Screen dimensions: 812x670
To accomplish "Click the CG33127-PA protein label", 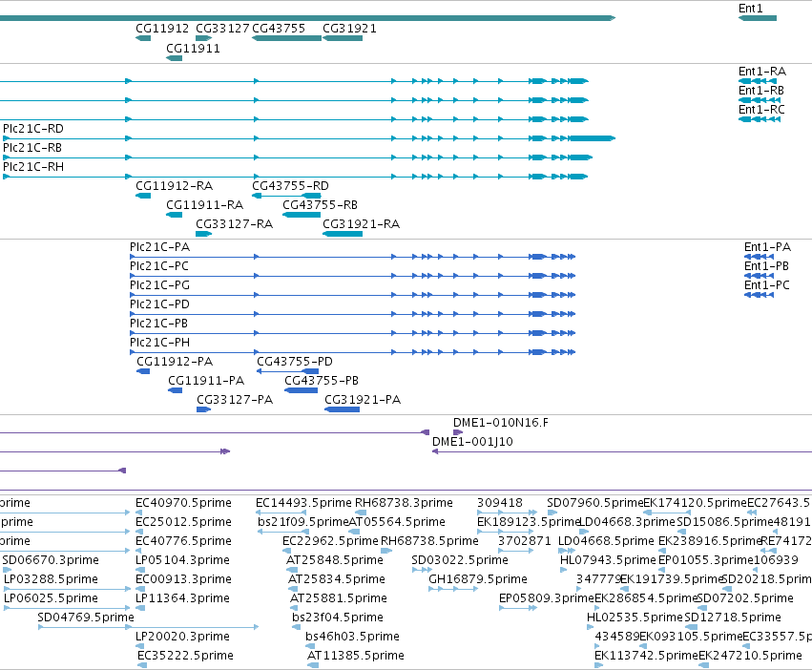I will 235,400.
